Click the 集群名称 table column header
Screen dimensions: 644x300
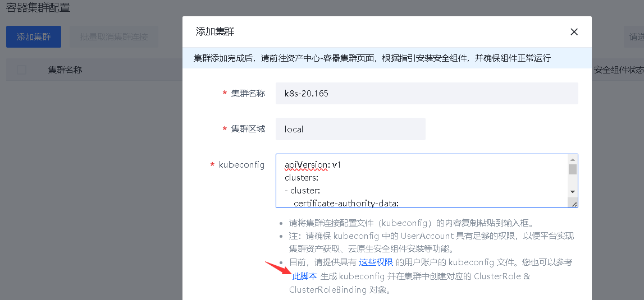point(65,70)
